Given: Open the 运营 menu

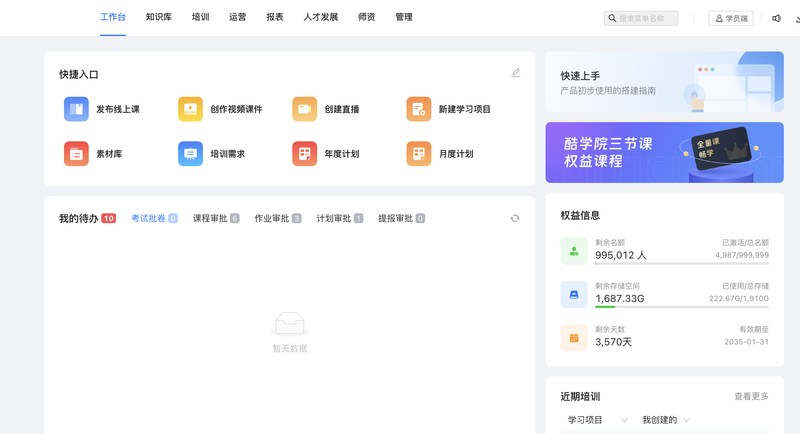Looking at the screenshot, I should 238,17.
